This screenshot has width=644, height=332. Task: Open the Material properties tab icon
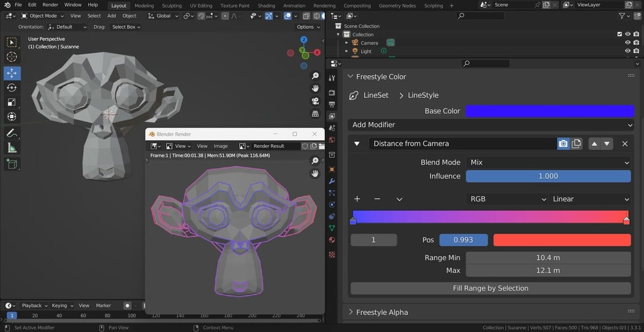pos(332,240)
